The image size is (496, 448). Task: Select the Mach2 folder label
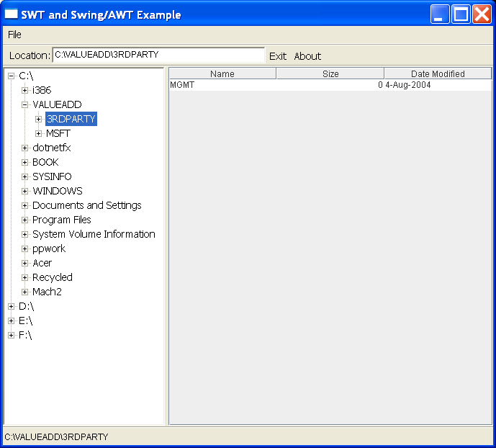47,292
